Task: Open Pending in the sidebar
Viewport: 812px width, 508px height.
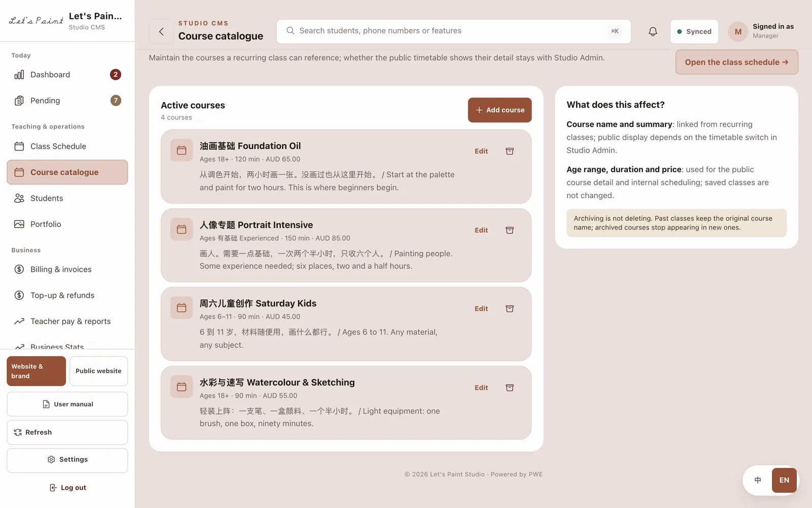Action: tap(67, 101)
